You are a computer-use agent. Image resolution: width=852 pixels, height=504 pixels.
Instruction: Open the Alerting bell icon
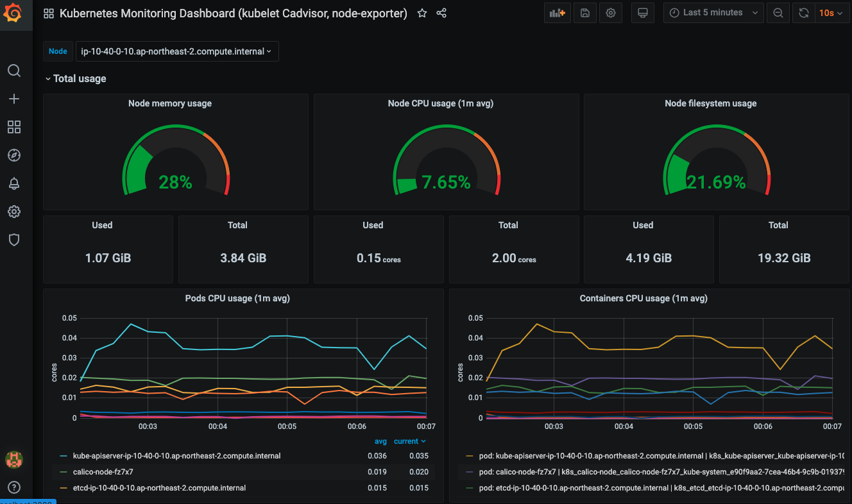click(x=14, y=183)
